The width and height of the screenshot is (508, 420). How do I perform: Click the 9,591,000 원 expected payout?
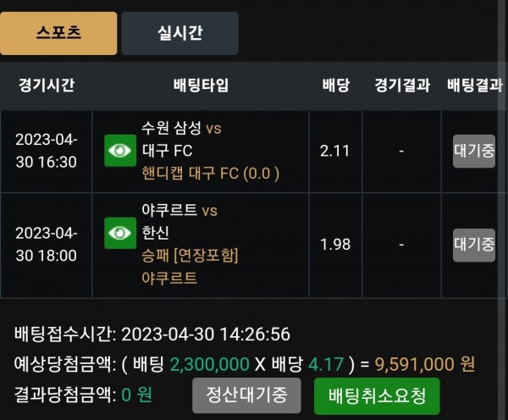pyautogui.click(x=425, y=364)
